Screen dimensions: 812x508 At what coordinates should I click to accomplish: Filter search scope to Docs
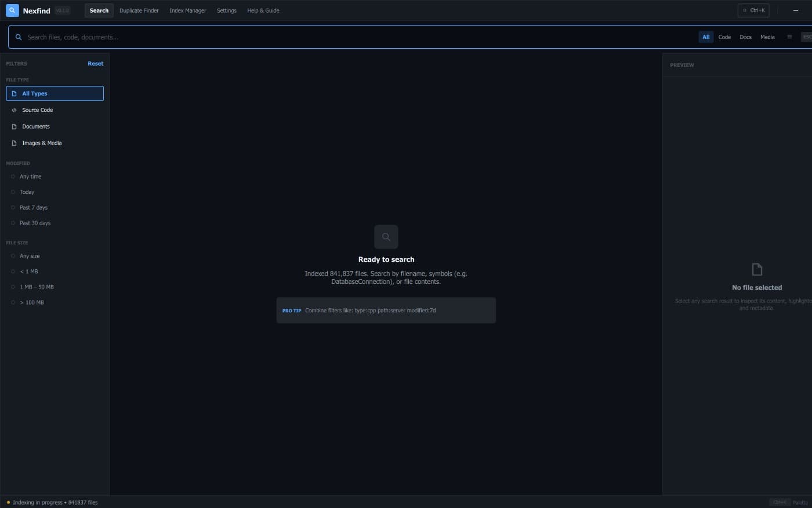coord(745,37)
